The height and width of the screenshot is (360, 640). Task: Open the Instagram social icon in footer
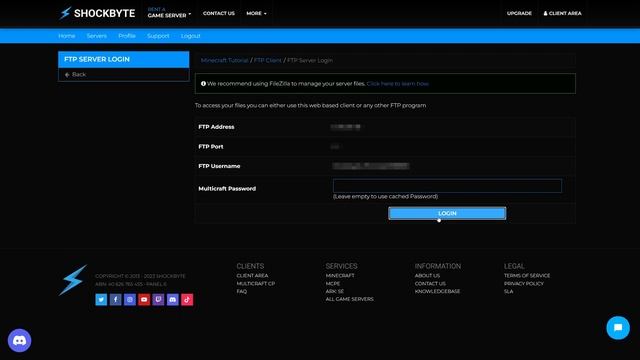[x=130, y=300]
